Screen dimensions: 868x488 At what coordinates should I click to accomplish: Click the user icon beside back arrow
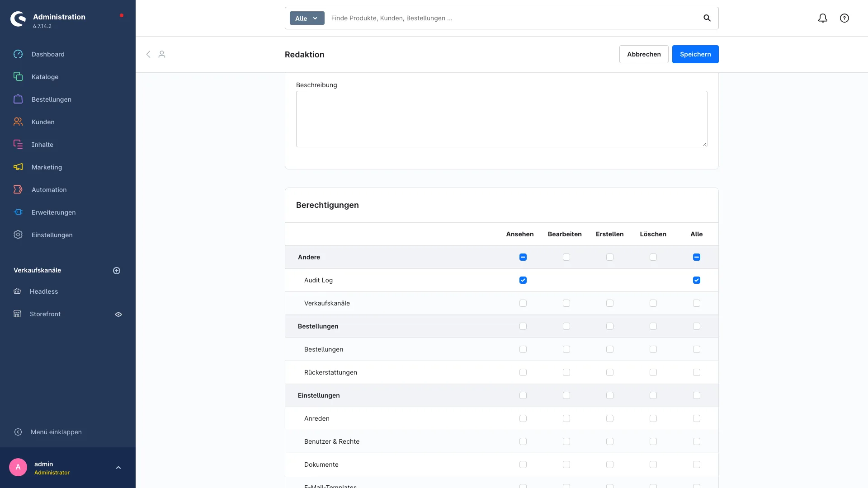tap(162, 54)
